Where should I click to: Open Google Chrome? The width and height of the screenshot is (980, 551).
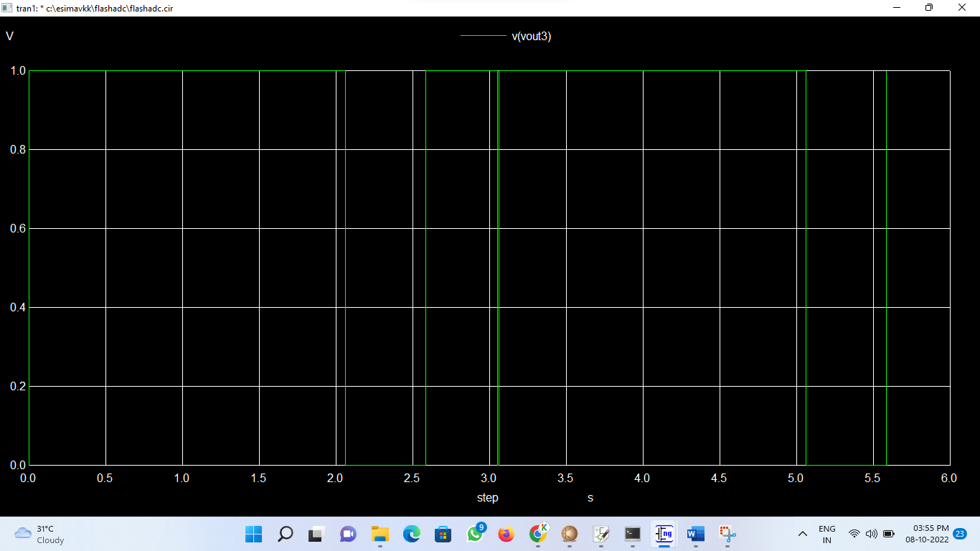click(x=538, y=534)
